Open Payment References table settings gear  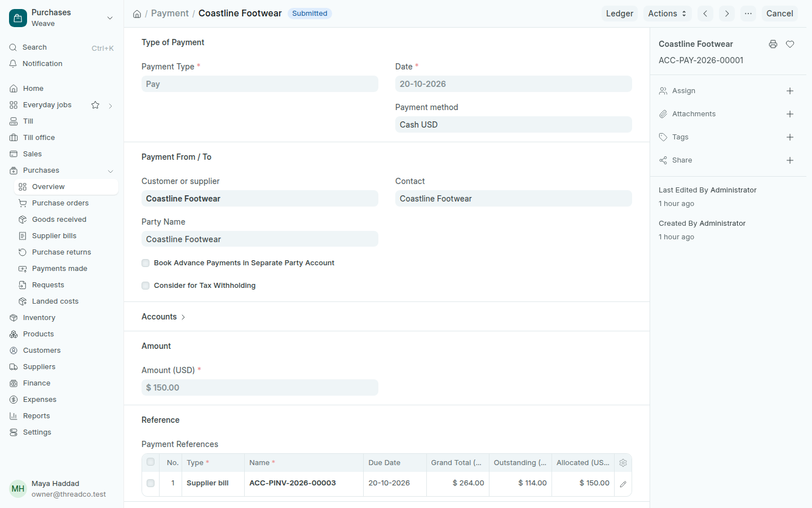(623, 463)
